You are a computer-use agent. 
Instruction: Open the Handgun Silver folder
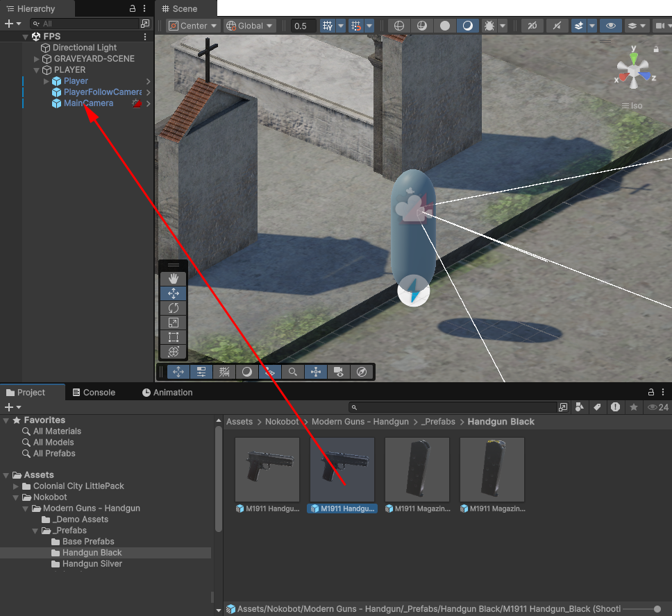coord(92,564)
